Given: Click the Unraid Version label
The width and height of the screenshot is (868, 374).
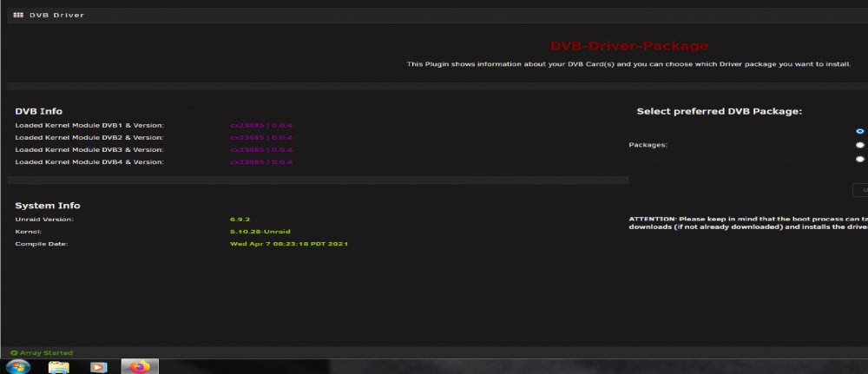Looking at the screenshot, I should point(44,220).
